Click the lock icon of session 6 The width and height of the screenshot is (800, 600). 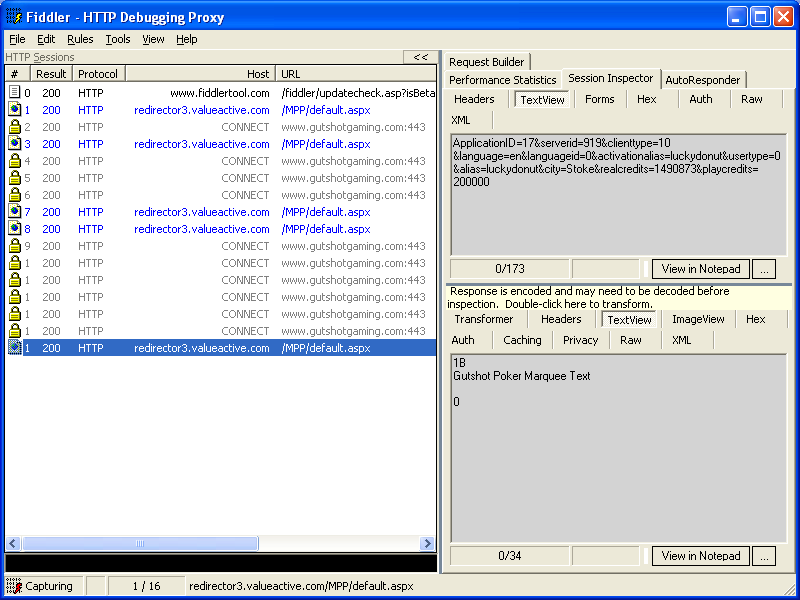click(x=15, y=195)
